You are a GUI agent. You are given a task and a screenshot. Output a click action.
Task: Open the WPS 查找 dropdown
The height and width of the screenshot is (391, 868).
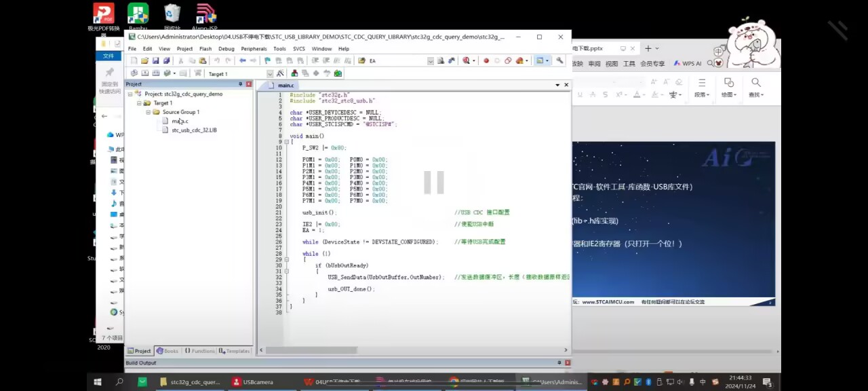coord(755,95)
